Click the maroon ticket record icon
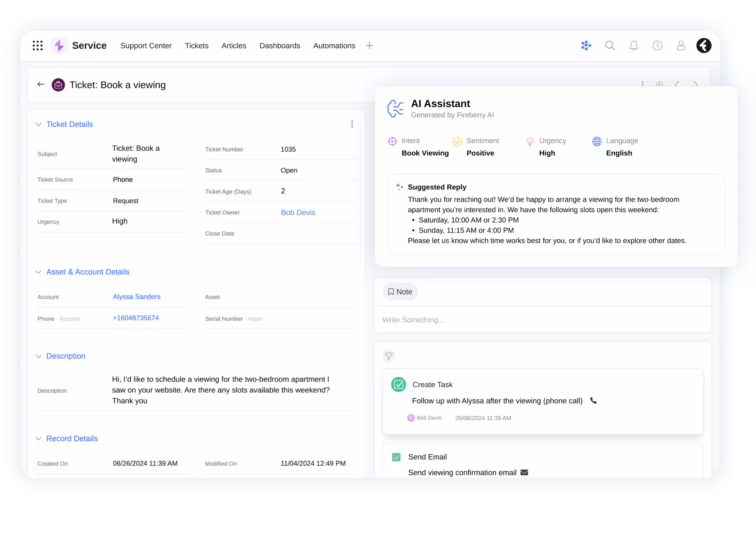The width and height of the screenshot is (756, 550). click(x=58, y=85)
